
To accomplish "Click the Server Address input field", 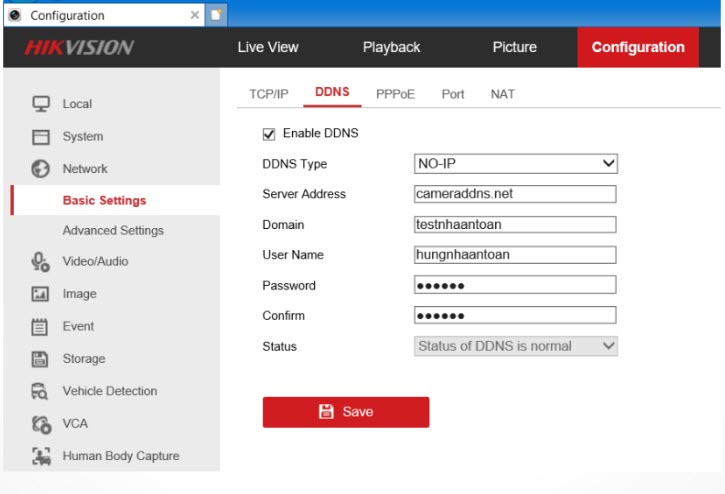I will point(515,194).
